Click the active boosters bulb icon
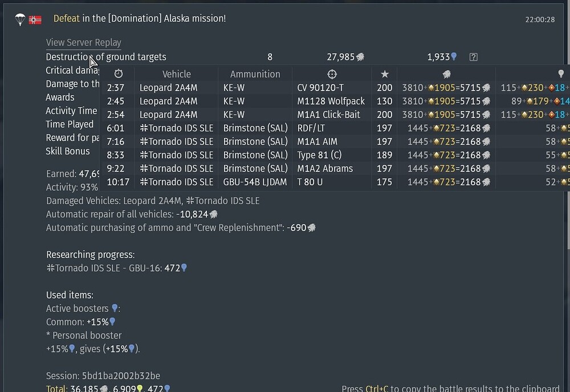This screenshot has width=570, height=392. coord(115,308)
